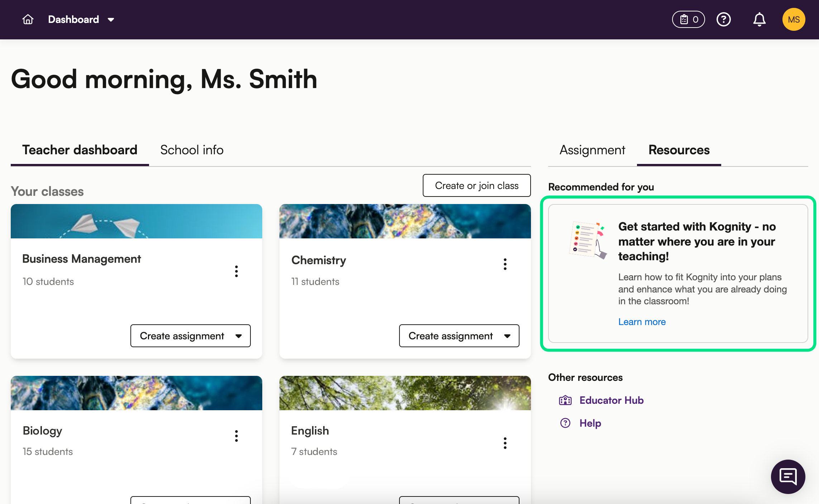
Task: Switch to the School info tab
Action: pos(192,150)
